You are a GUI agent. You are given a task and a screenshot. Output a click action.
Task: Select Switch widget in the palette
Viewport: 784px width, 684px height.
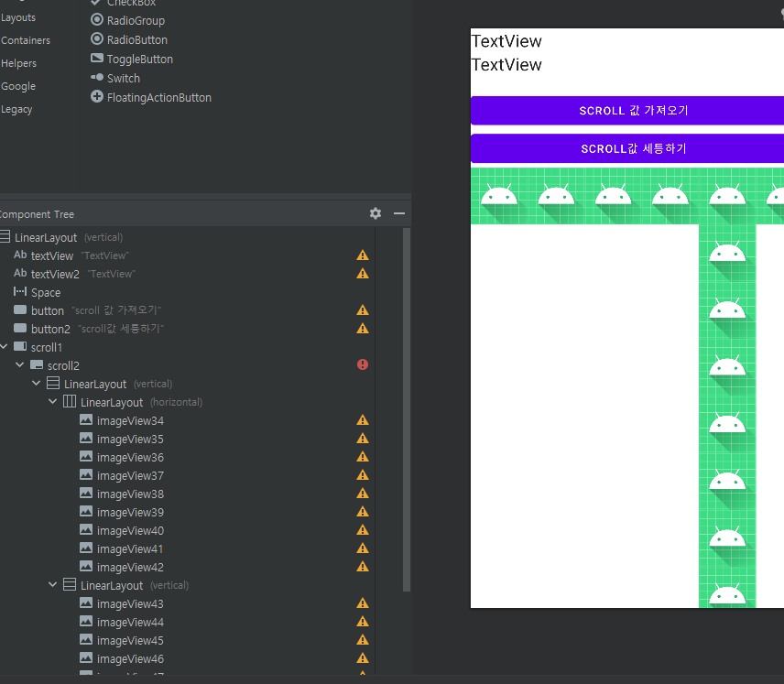point(115,78)
